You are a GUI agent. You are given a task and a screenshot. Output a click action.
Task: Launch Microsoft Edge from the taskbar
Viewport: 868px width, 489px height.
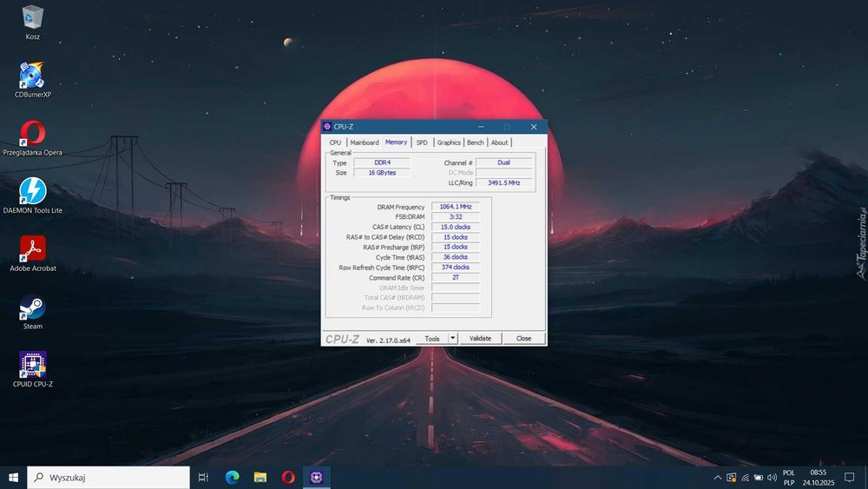232,477
